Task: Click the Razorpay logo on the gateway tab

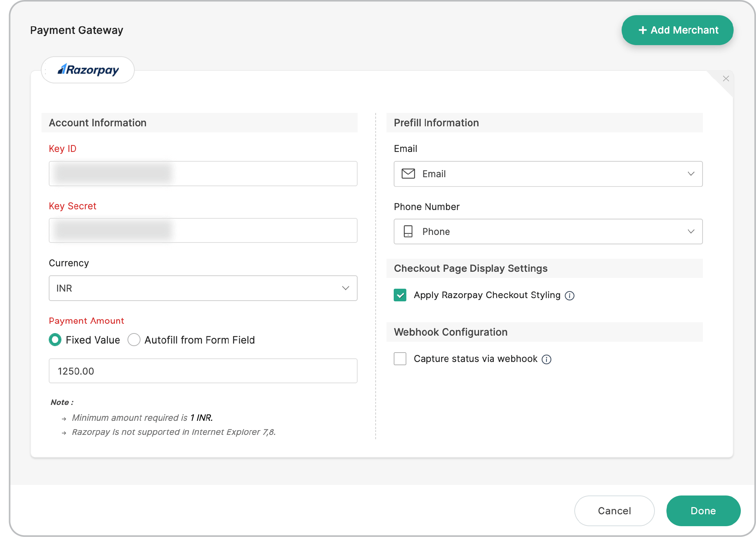Action: click(x=88, y=70)
